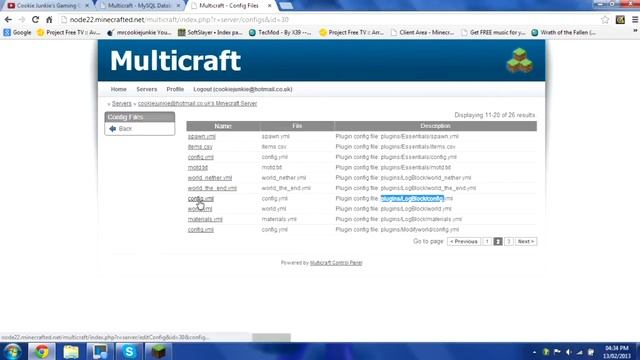640x360 pixels.
Task: Open the file explorer taskbar icon
Action: pyautogui.click(x=71, y=351)
